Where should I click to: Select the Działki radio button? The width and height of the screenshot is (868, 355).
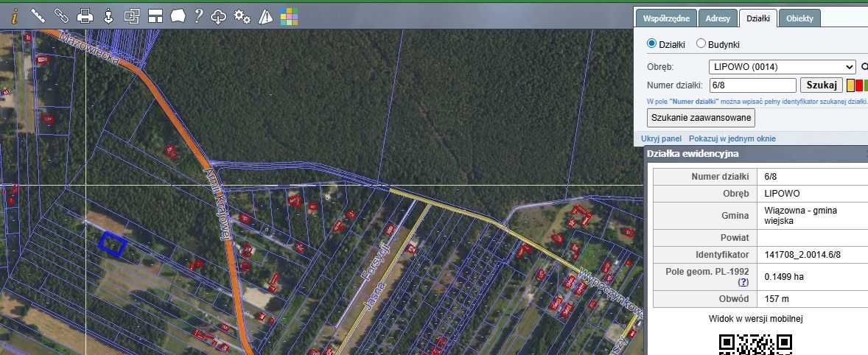pyautogui.click(x=651, y=43)
